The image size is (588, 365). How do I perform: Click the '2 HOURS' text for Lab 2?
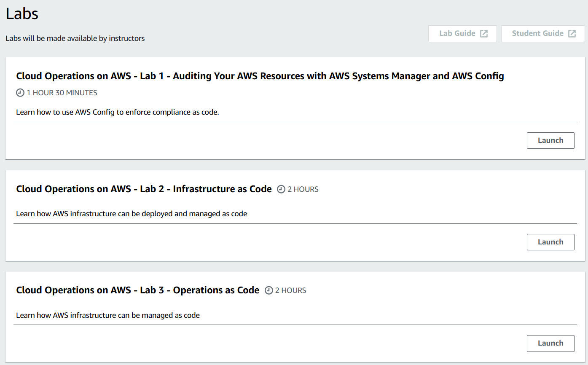pyautogui.click(x=303, y=189)
